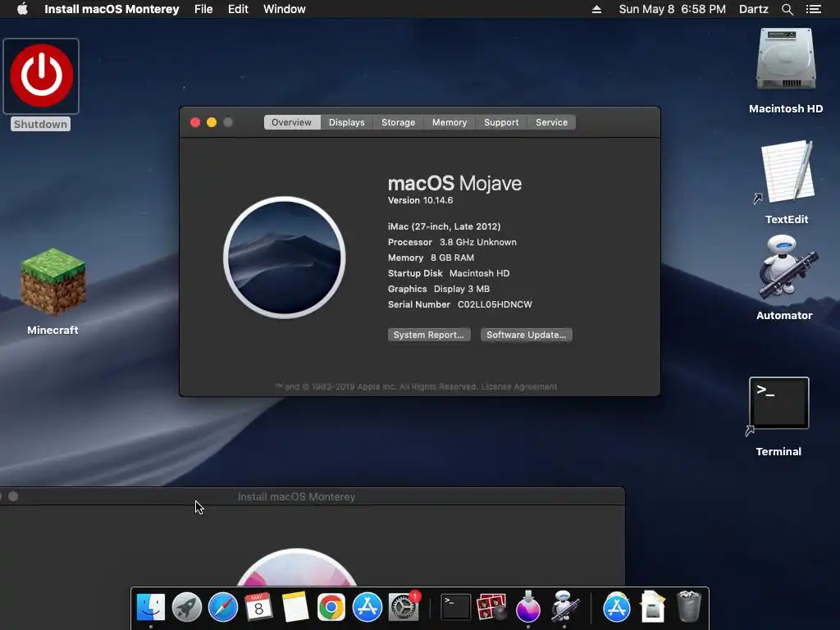This screenshot has height=630, width=840.
Task: Open the Apple menu
Action: coord(22,9)
